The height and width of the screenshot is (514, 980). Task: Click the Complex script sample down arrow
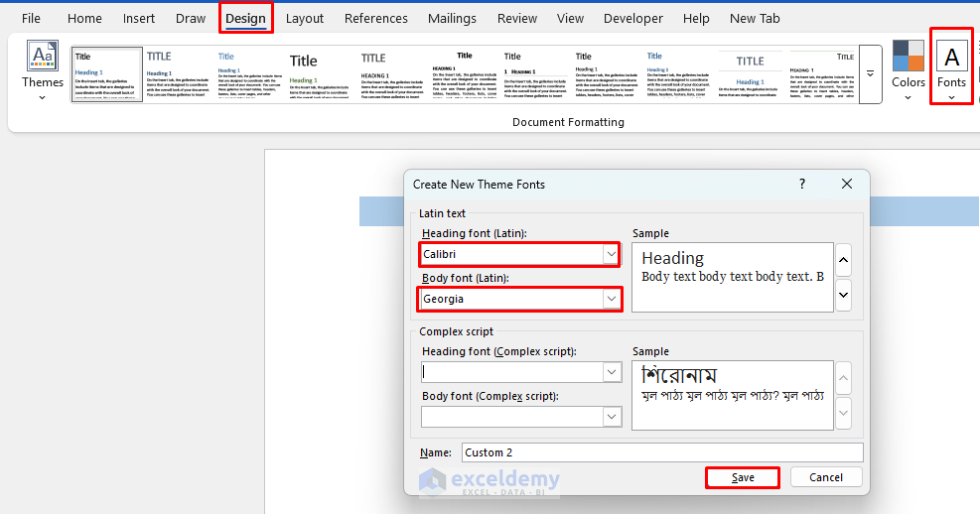pyautogui.click(x=843, y=413)
